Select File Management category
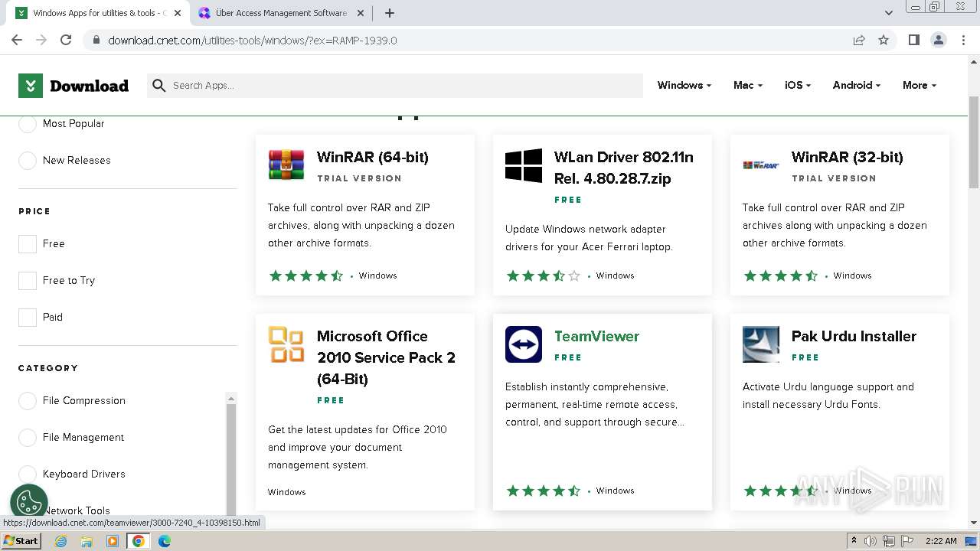 (x=28, y=438)
